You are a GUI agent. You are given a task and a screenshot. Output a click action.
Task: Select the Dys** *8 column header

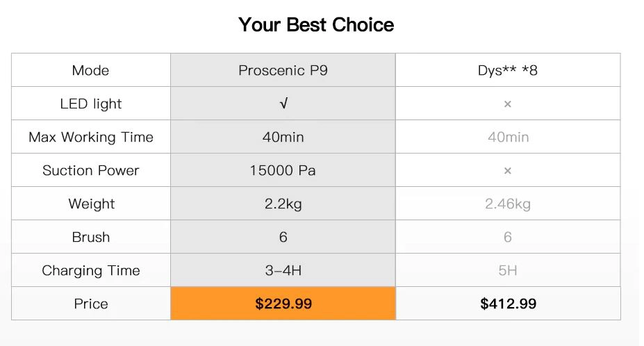508,70
